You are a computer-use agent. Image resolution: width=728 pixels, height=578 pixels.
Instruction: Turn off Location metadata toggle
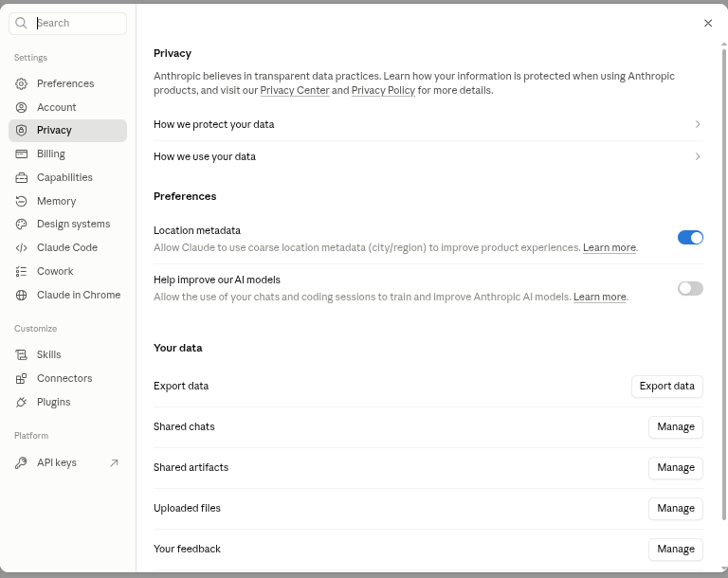690,238
